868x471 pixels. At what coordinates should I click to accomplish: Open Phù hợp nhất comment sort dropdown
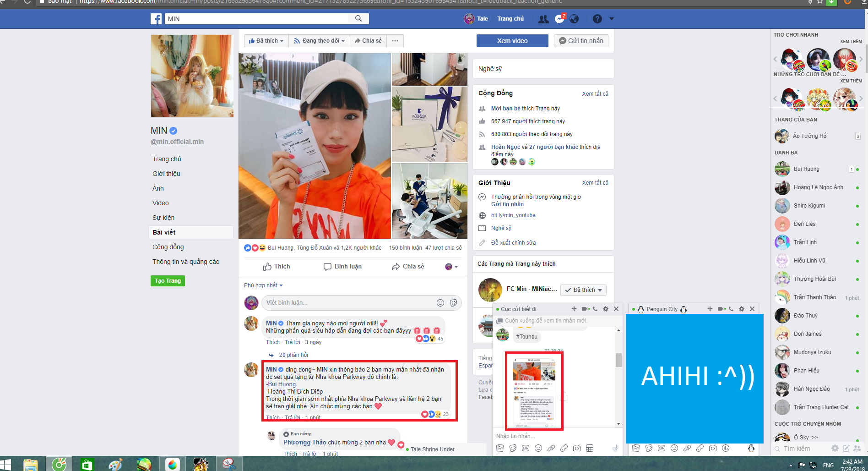point(263,285)
